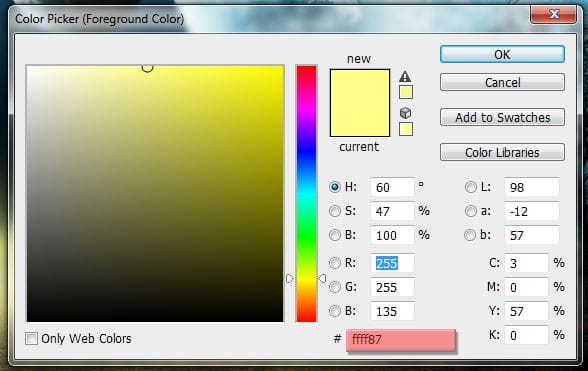Click the right hue slider arrow
Screen dimensions: 588x371
coord(322,278)
